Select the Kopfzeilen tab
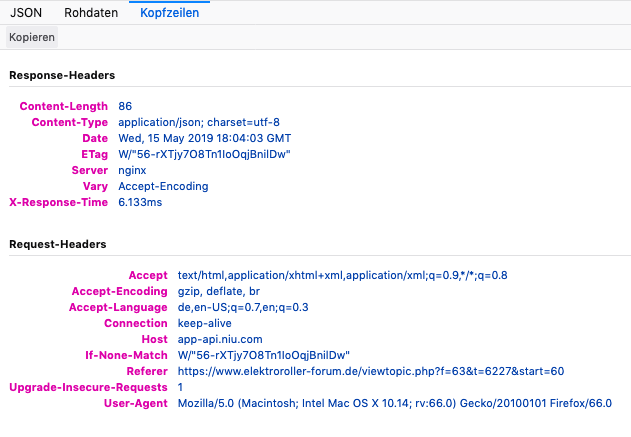The height and width of the screenshot is (437, 631). point(168,13)
